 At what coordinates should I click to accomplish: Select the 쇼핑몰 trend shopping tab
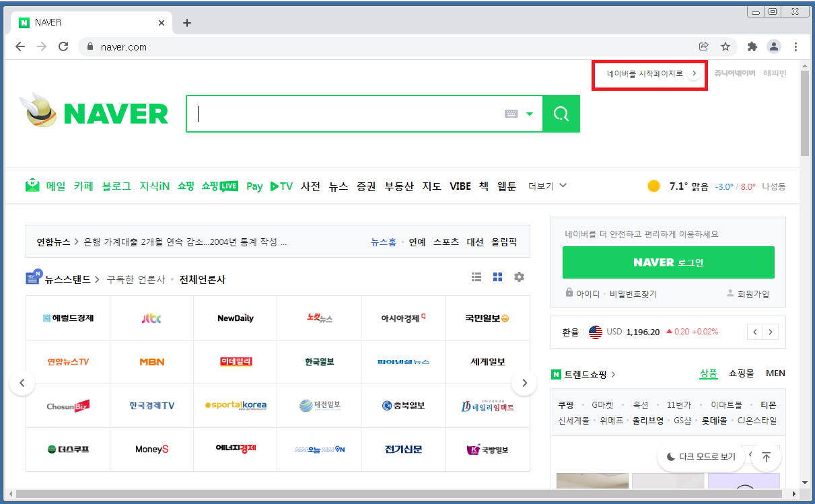click(x=742, y=373)
